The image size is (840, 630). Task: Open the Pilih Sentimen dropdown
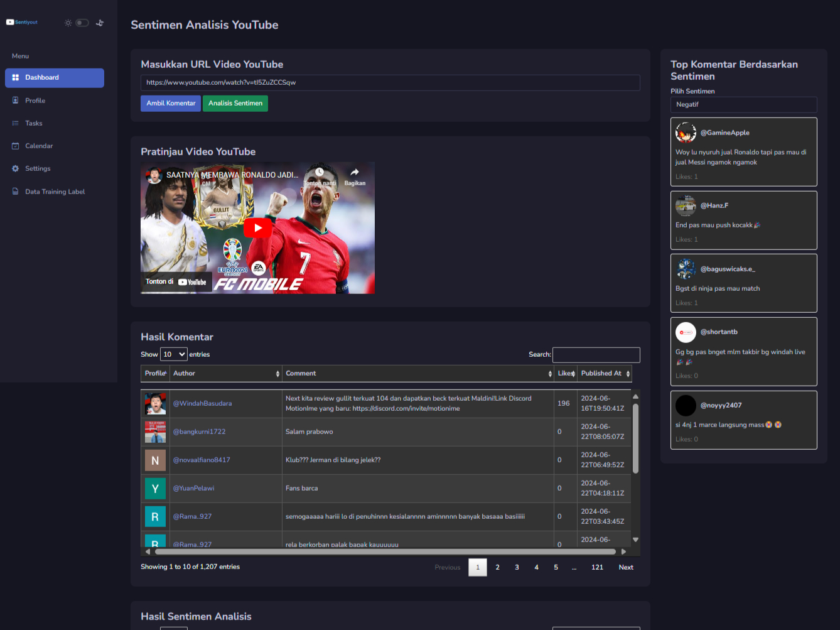[x=744, y=105]
